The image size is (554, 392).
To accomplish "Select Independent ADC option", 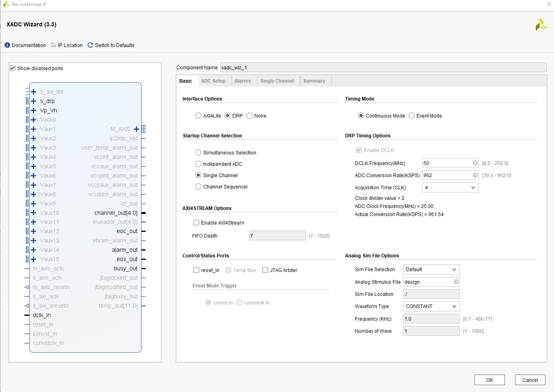I will coord(198,164).
